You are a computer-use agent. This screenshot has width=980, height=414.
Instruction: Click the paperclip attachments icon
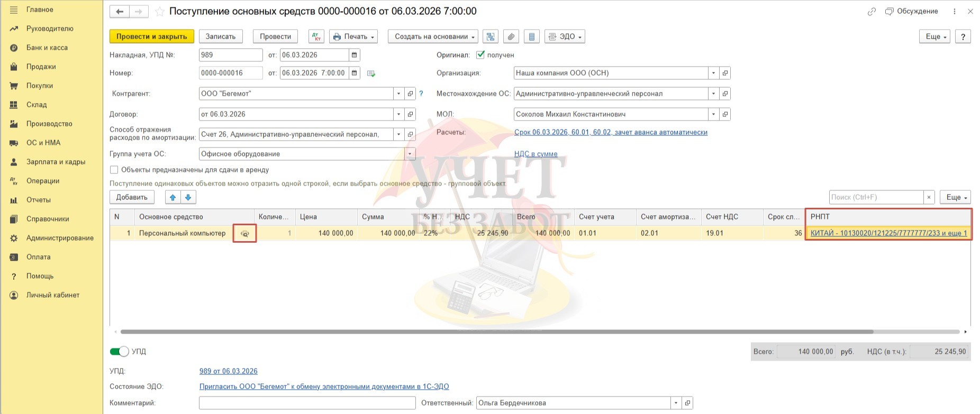(x=511, y=36)
